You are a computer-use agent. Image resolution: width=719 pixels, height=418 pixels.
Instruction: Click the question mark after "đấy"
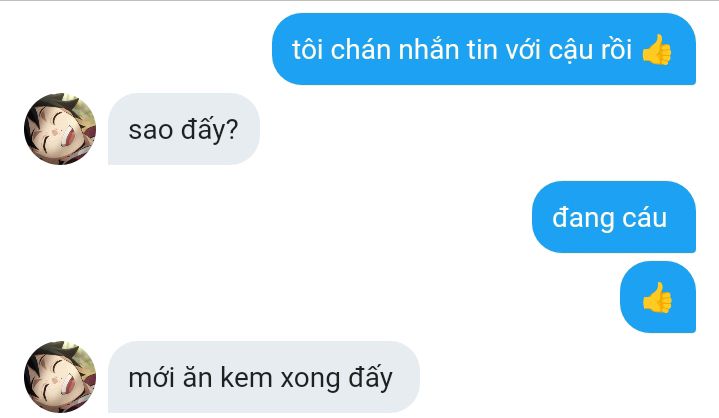point(232,130)
